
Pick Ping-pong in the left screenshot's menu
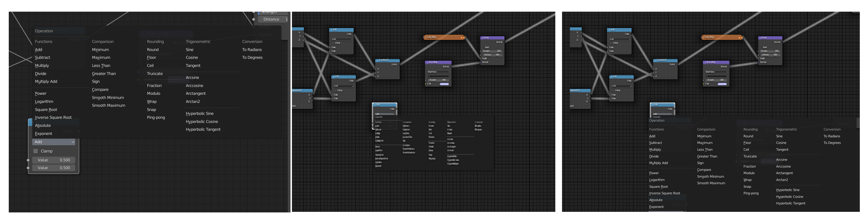click(x=156, y=117)
